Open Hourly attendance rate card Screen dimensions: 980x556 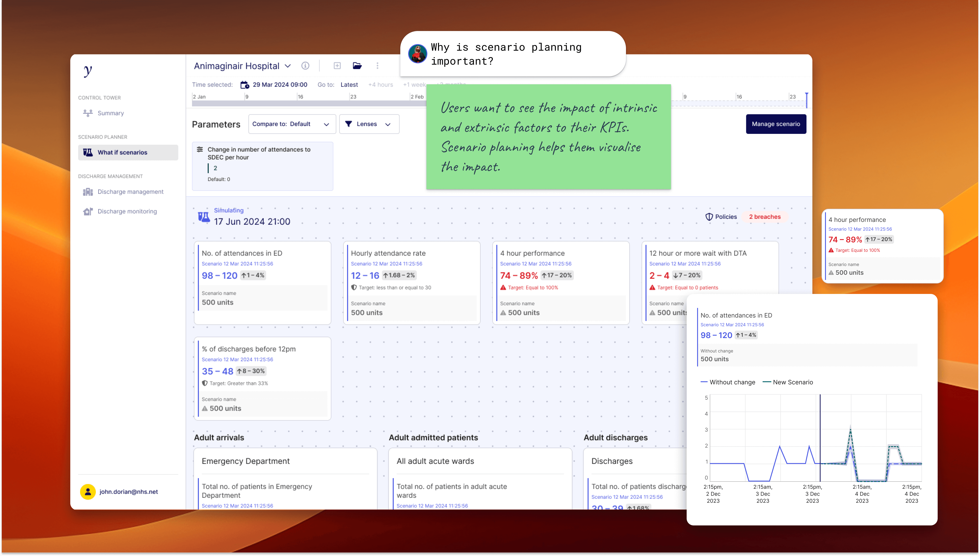(412, 283)
